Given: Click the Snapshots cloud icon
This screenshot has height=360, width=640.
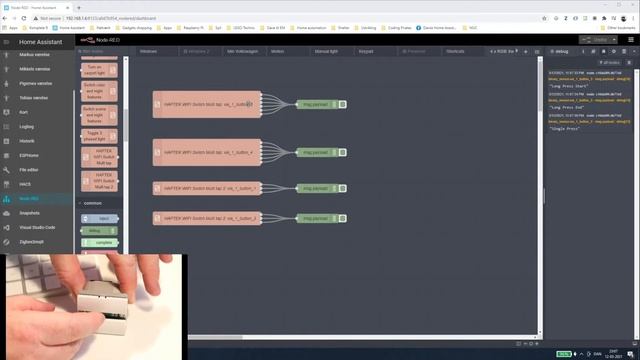Looking at the screenshot, I should (6, 213).
